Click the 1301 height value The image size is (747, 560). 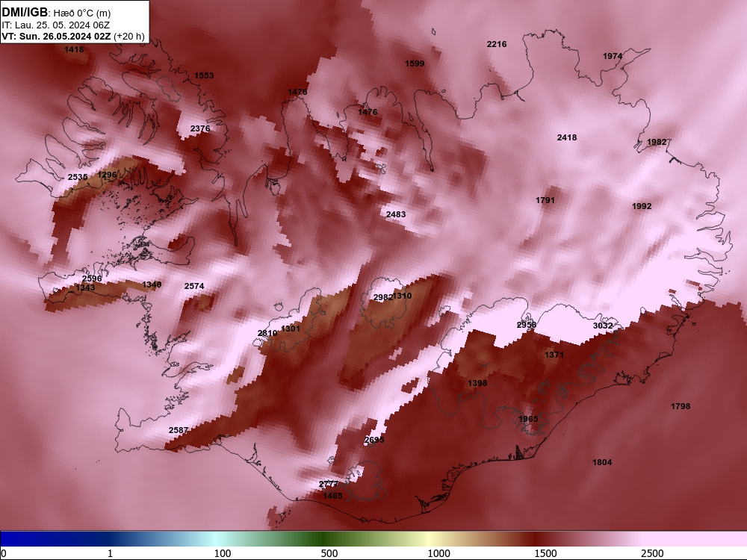(291, 329)
